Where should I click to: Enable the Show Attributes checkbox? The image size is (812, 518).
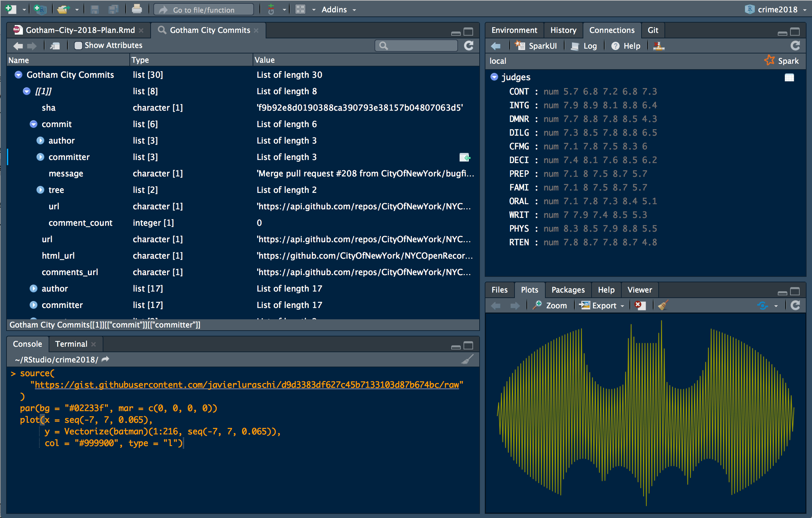tap(78, 46)
